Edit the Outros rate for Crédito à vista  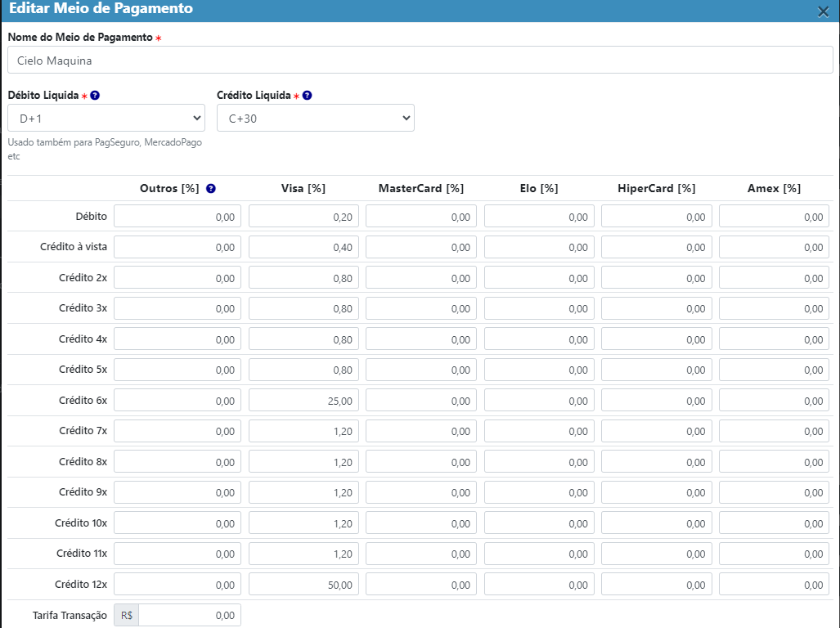tap(177, 247)
